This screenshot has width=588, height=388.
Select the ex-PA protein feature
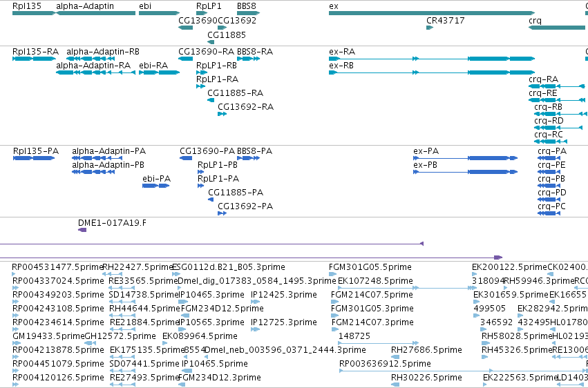click(466, 158)
